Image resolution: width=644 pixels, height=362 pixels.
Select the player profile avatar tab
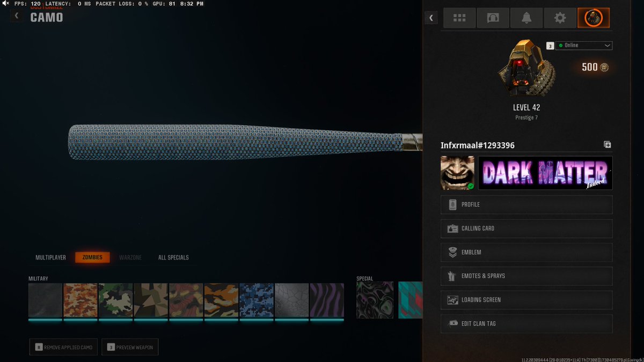594,18
